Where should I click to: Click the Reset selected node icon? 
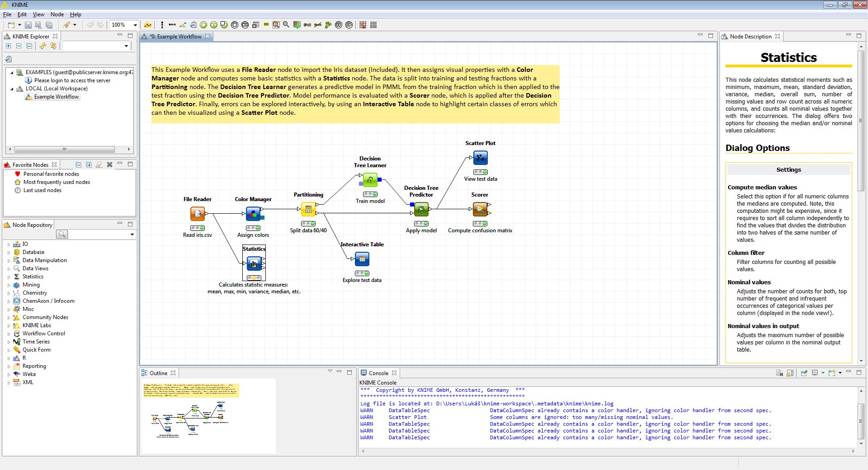click(x=255, y=25)
